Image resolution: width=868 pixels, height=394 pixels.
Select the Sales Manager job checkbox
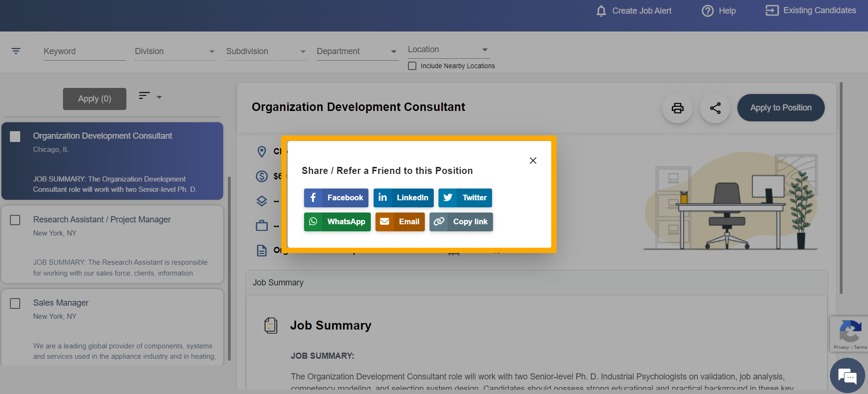15,303
